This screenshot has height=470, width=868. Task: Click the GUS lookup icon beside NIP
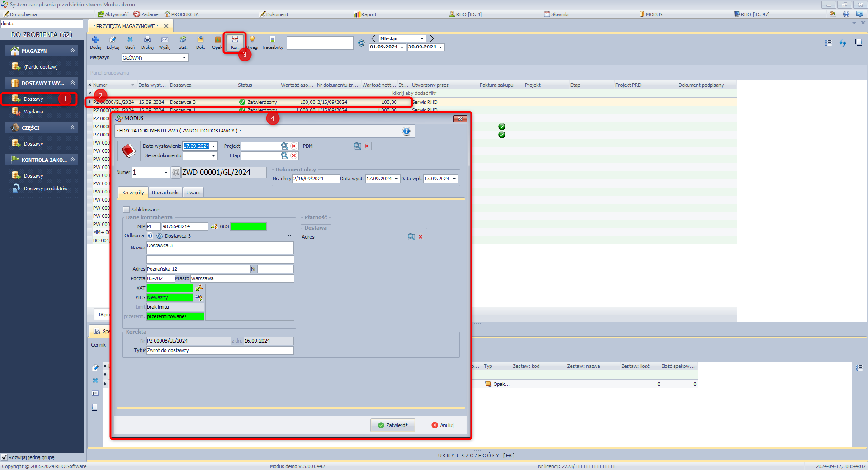pyautogui.click(x=214, y=226)
